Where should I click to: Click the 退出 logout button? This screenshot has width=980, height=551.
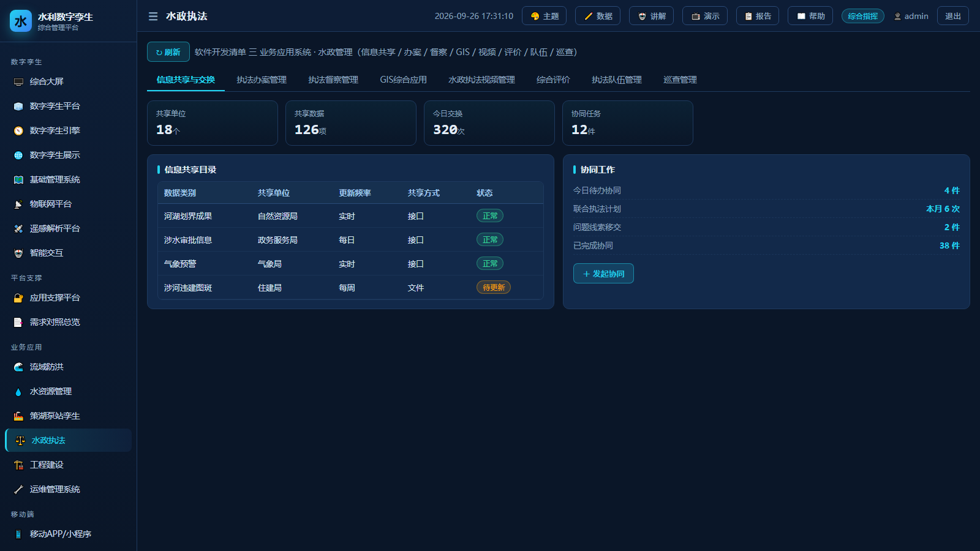[953, 16]
